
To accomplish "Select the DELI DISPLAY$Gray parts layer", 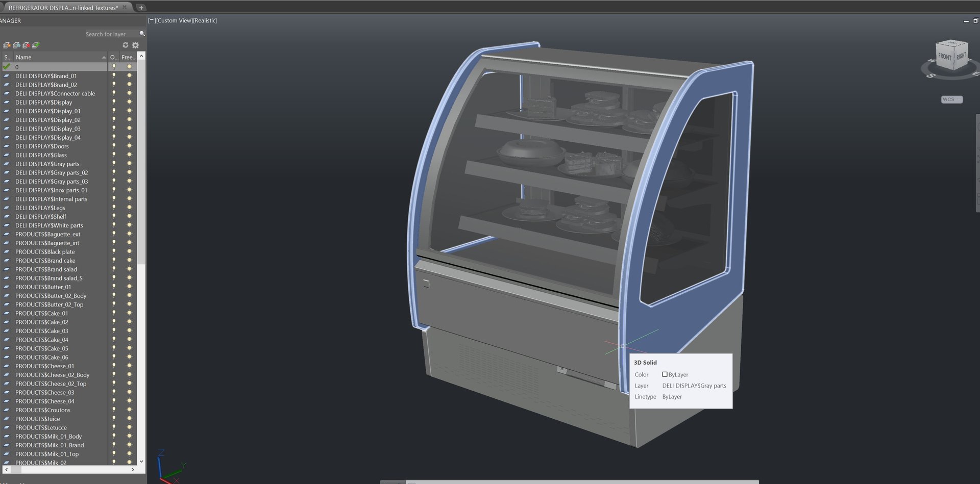I will point(47,164).
